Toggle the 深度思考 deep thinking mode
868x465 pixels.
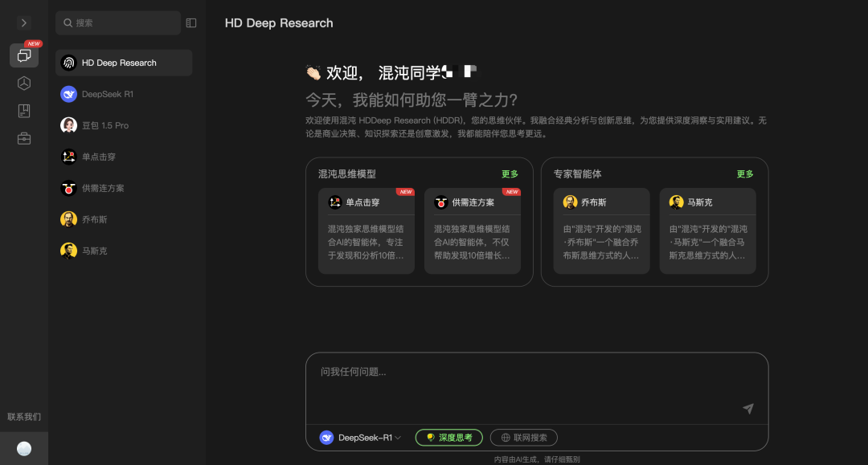coord(449,438)
